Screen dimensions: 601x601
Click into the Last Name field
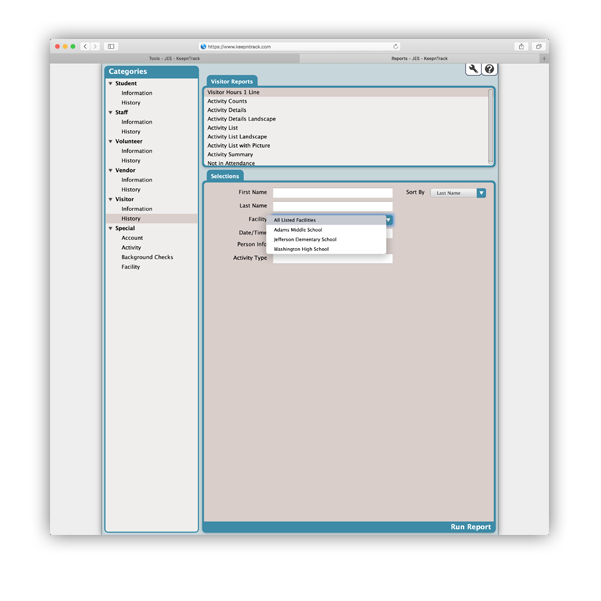(x=333, y=206)
